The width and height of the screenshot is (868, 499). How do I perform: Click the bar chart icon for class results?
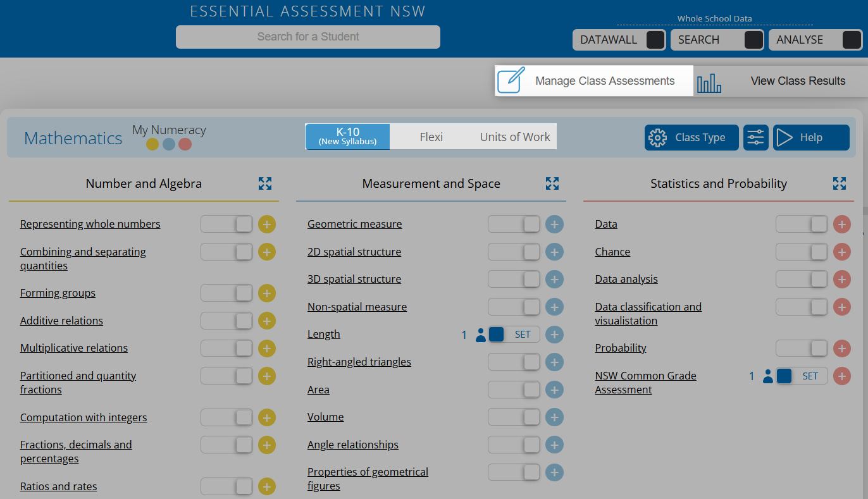click(x=709, y=82)
